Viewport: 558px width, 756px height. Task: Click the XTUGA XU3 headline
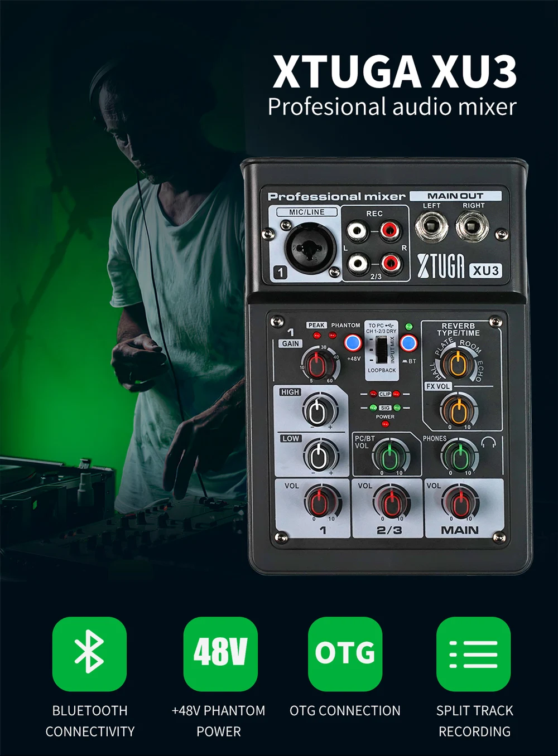click(395, 72)
